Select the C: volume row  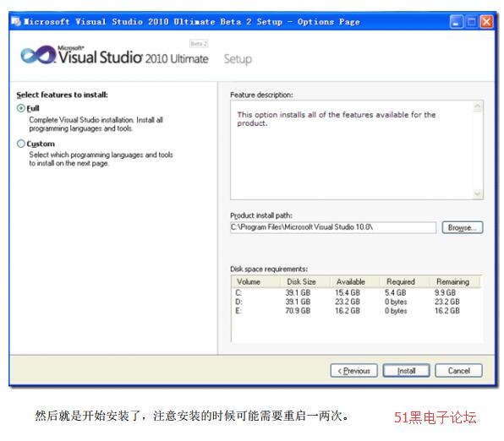[x=356, y=292]
